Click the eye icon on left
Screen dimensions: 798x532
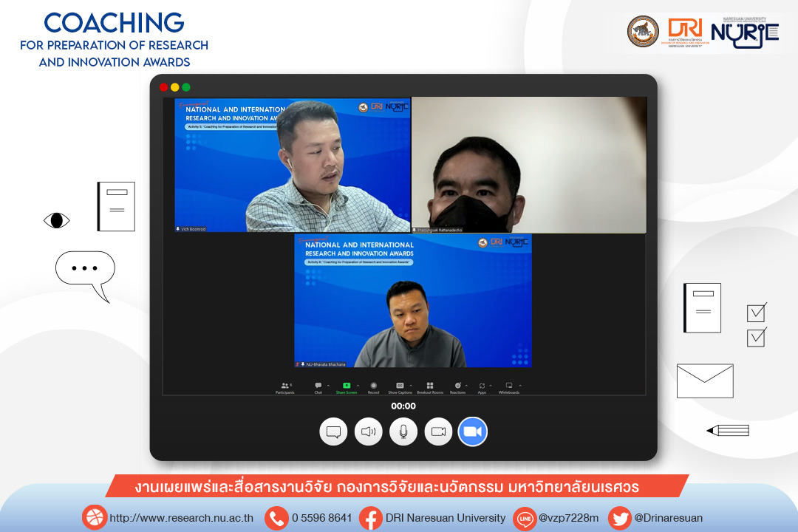pyautogui.click(x=56, y=220)
